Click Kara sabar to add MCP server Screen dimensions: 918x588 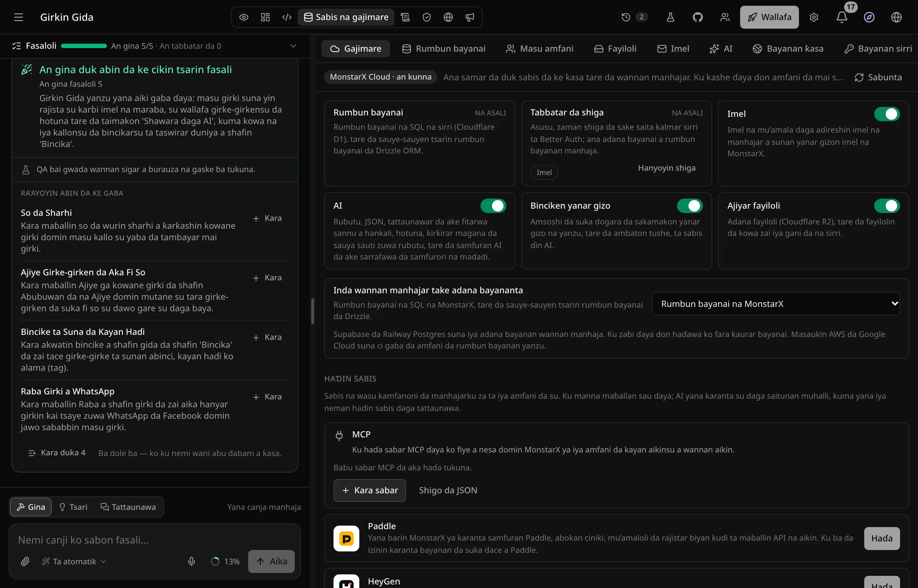click(369, 490)
